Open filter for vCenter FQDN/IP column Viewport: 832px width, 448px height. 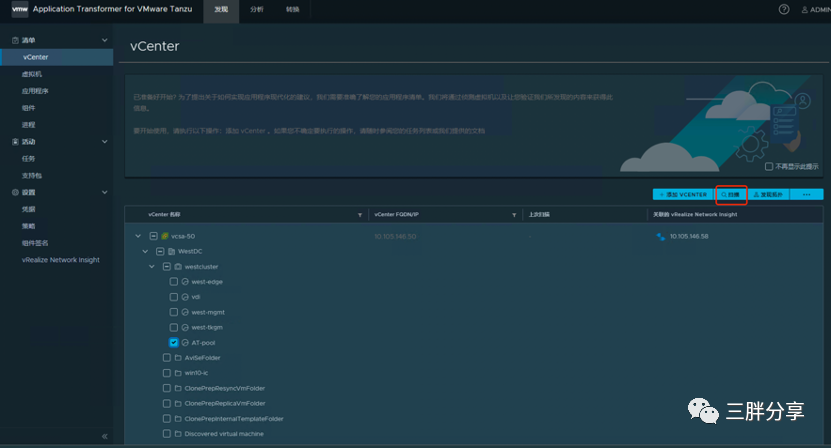514,215
